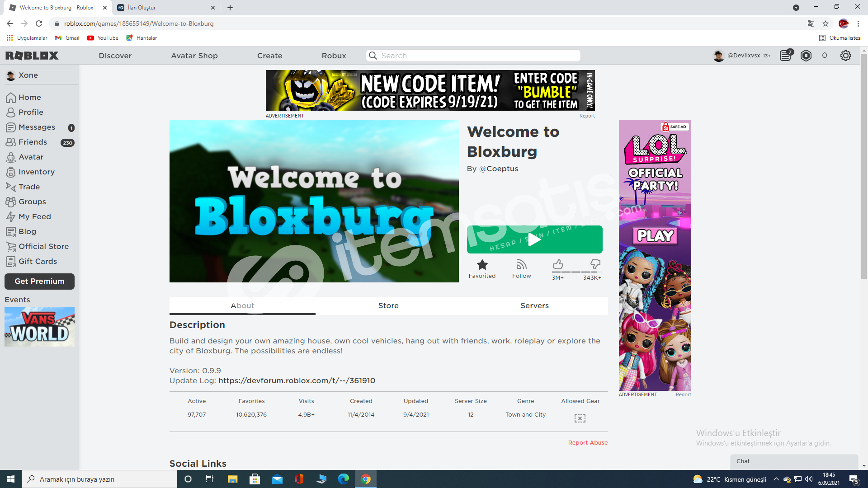This screenshot has width=868, height=488.
Task: Click the Roblox search field
Action: click(473, 56)
